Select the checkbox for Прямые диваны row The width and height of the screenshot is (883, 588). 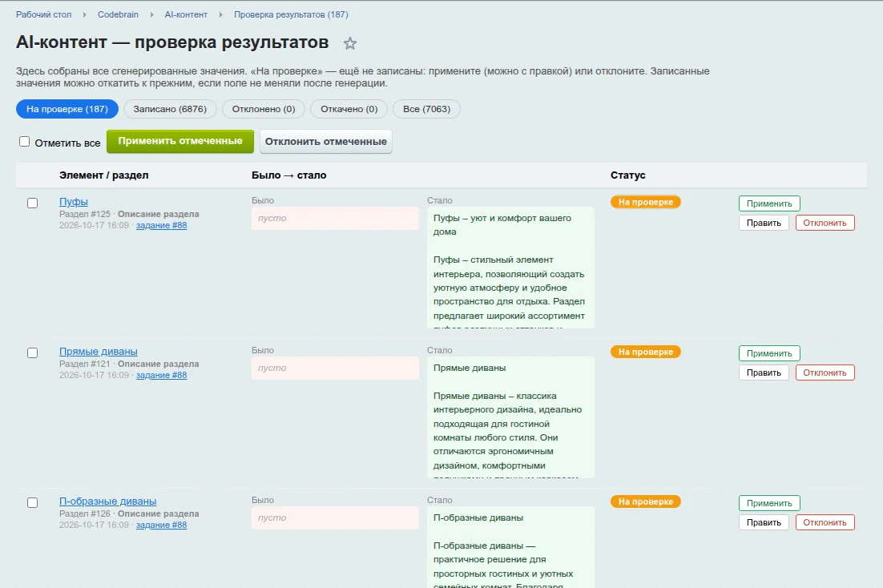[x=33, y=352]
